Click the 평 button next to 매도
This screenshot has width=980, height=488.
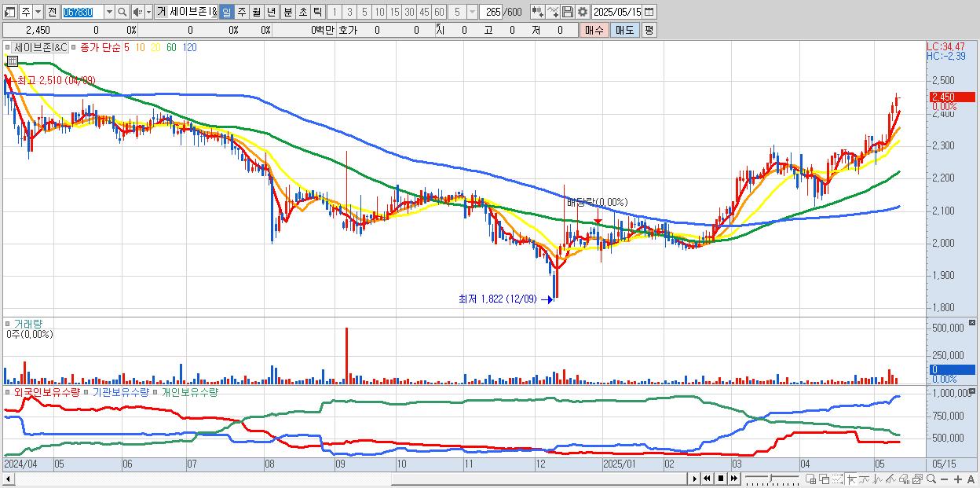coord(649,30)
